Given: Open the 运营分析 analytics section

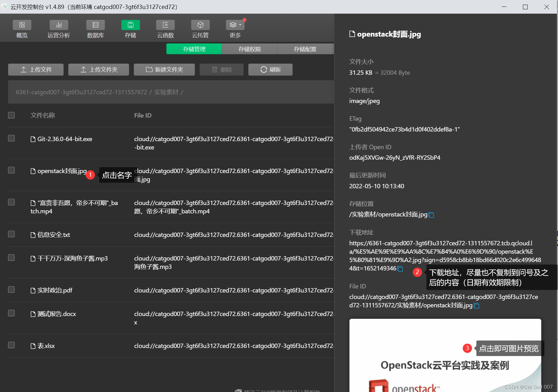Looking at the screenshot, I should [x=59, y=29].
